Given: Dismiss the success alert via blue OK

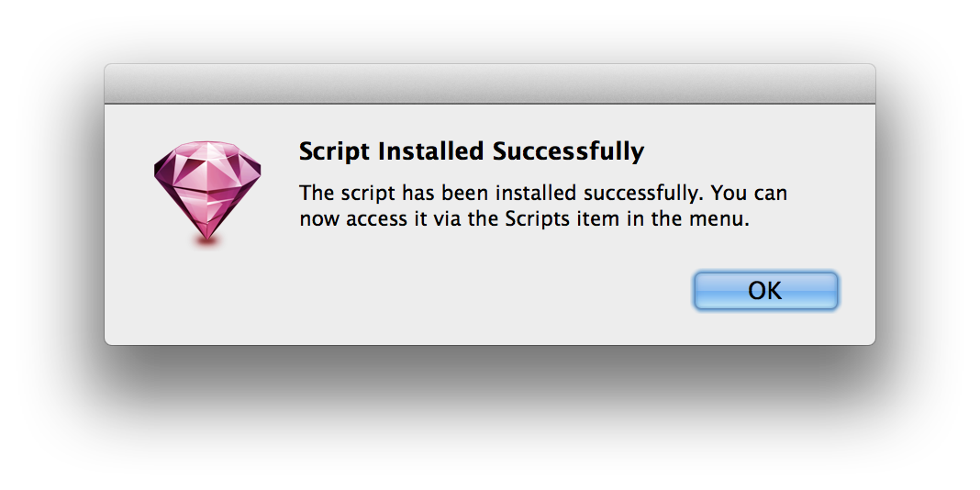Looking at the screenshot, I should coord(765,291).
